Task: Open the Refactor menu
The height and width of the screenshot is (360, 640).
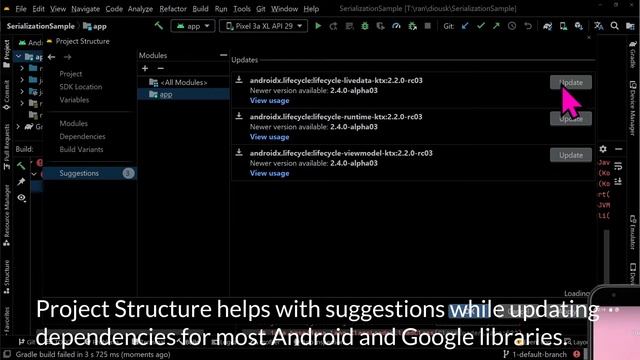Action: (173, 9)
